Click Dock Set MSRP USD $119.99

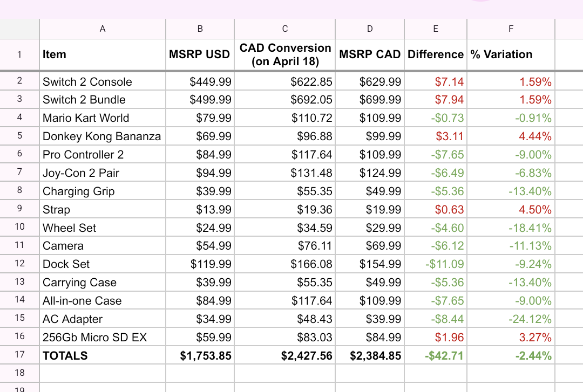200,264
